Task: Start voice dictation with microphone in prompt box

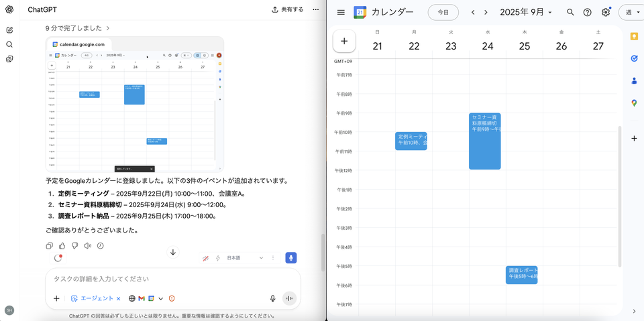Action: [x=272, y=298]
